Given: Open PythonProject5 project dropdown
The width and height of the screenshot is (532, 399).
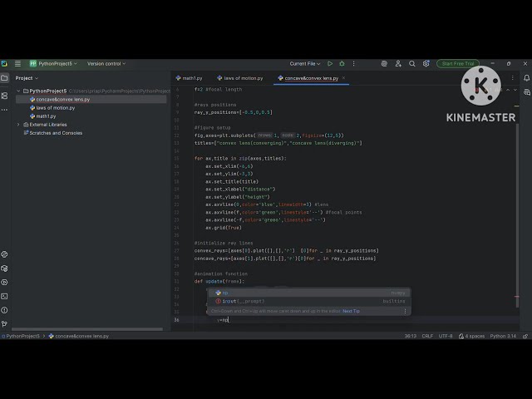Looking at the screenshot, I should click(53, 63).
